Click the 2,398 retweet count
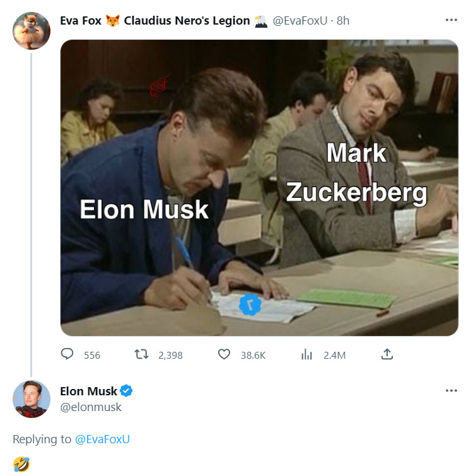Screen dimensions: 471x476 tap(170, 355)
